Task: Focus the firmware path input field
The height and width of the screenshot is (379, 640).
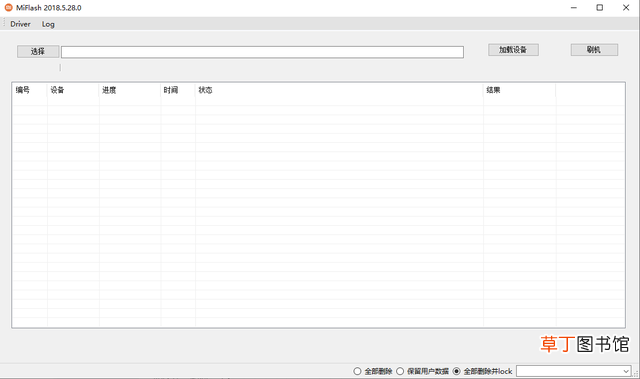Action: pyautogui.click(x=262, y=52)
